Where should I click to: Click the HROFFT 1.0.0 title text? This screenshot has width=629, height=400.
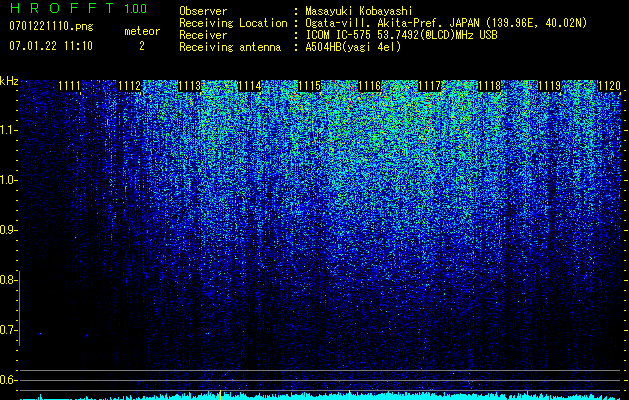click(x=78, y=8)
